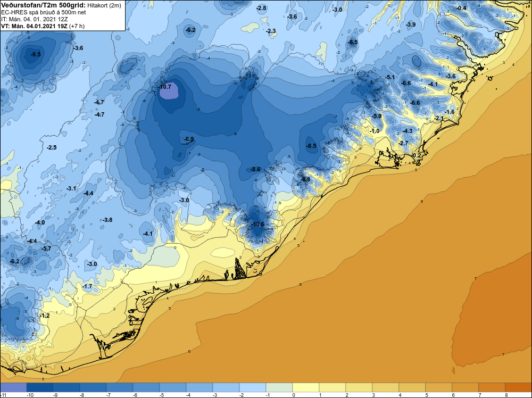Click the -6.9 temperature label
Image resolution: width=532 pixels, height=398 pixels.
189,139
